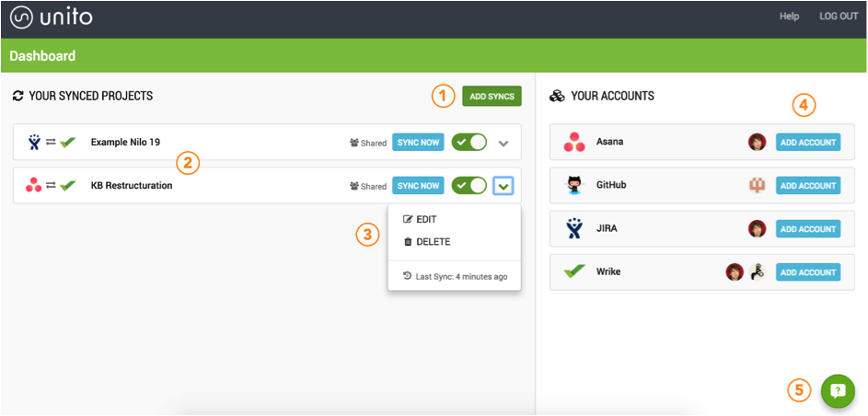Open the Help link
868x416 pixels.
pyautogui.click(x=789, y=17)
